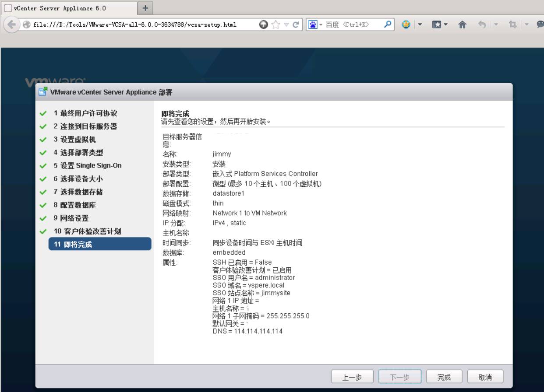Click 完成 to finish deployment
Image resolution: width=544 pixels, height=392 pixels.
[444, 377]
